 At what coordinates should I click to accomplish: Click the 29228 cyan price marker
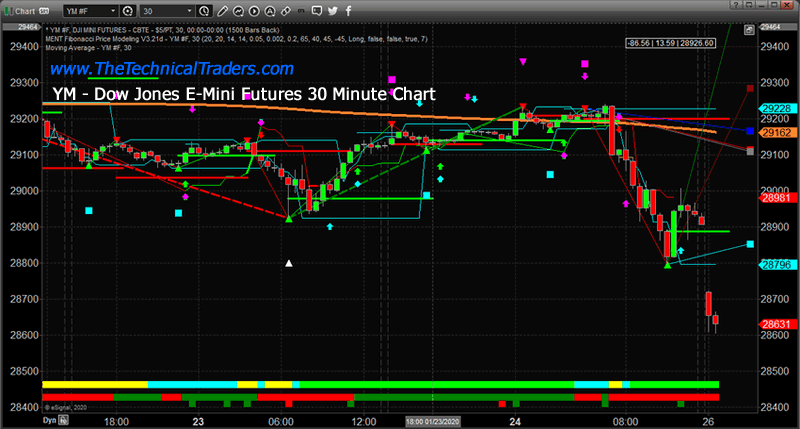pyautogui.click(x=777, y=108)
